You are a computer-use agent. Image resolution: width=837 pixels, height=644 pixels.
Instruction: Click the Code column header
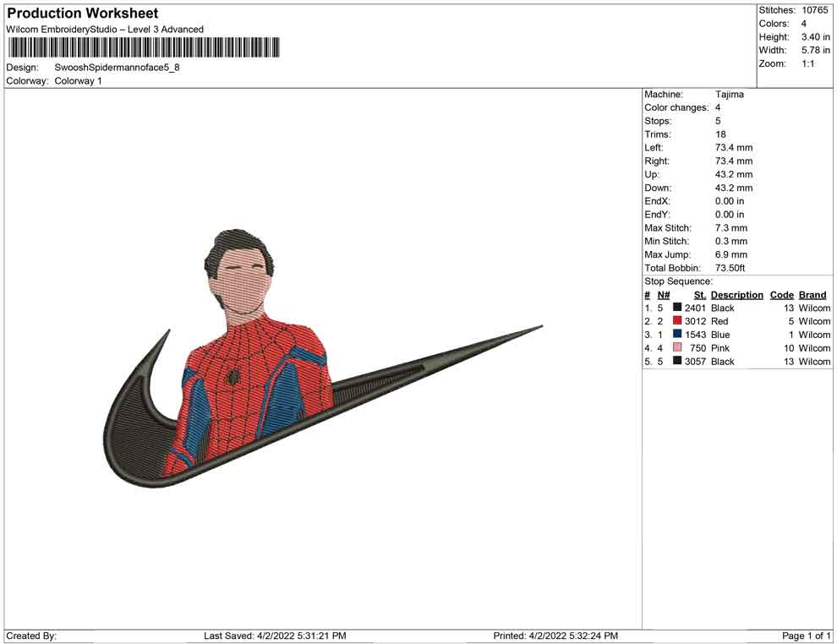point(781,295)
